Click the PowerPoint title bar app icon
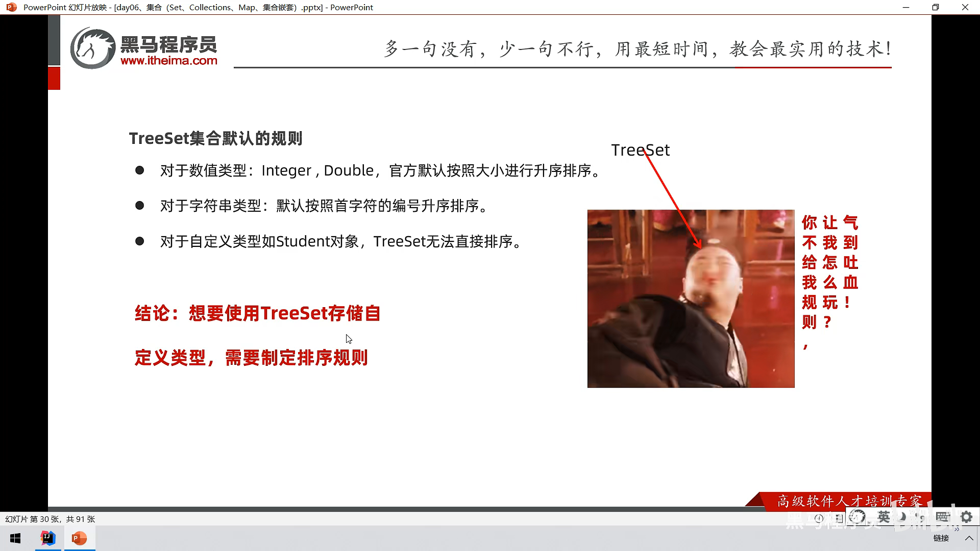This screenshot has height=551, width=980. pos(11,7)
